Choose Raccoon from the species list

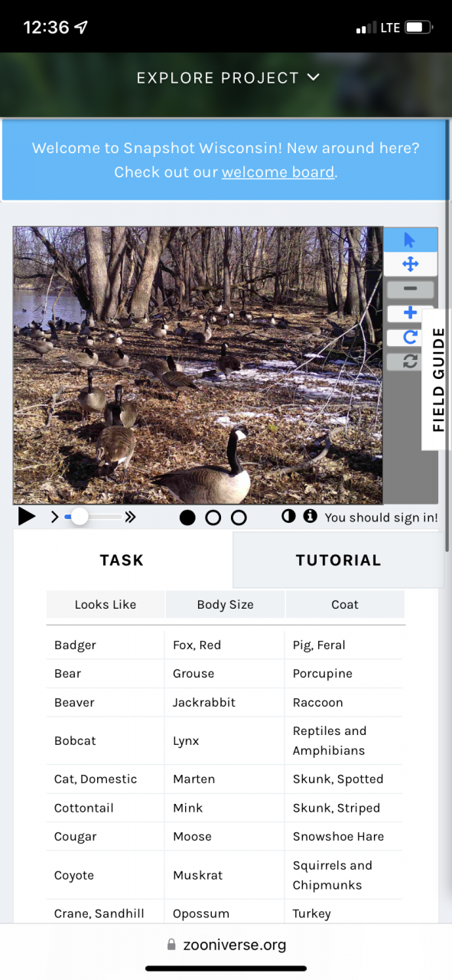click(318, 702)
